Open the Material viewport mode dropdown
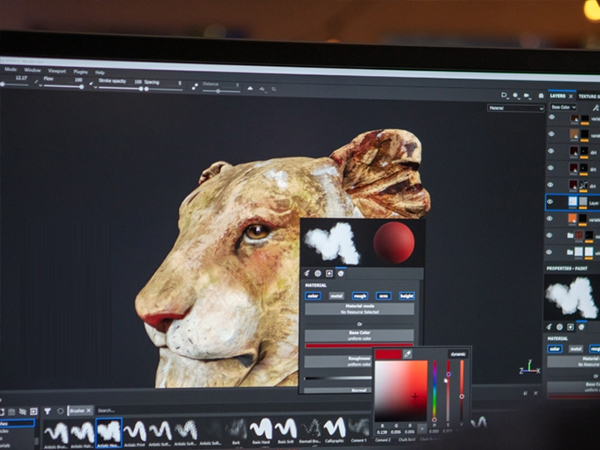The image size is (600, 450). tap(515, 108)
